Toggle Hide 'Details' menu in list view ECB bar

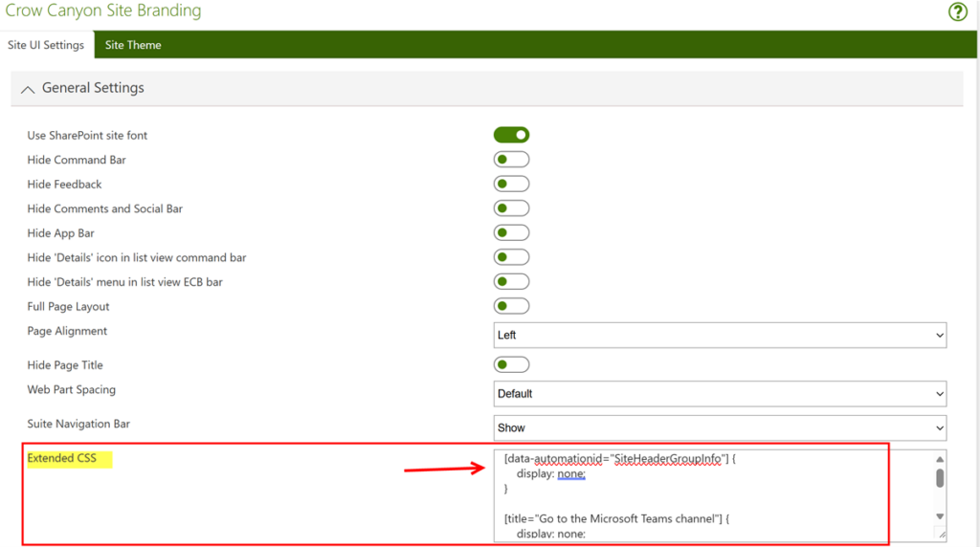pyautogui.click(x=511, y=281)
